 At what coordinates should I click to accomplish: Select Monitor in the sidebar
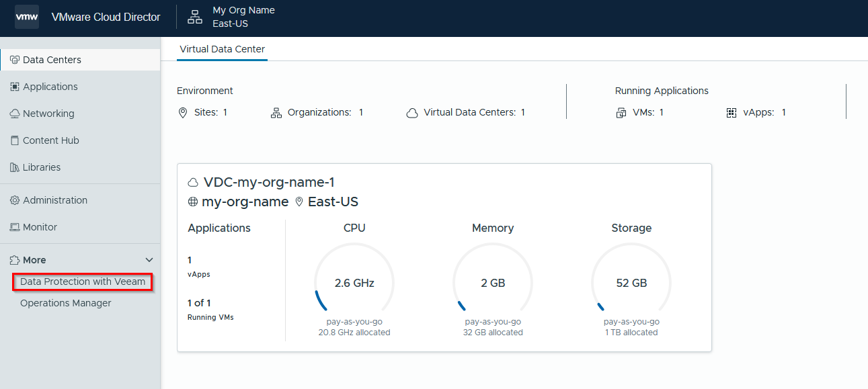(x=80, y=227)
